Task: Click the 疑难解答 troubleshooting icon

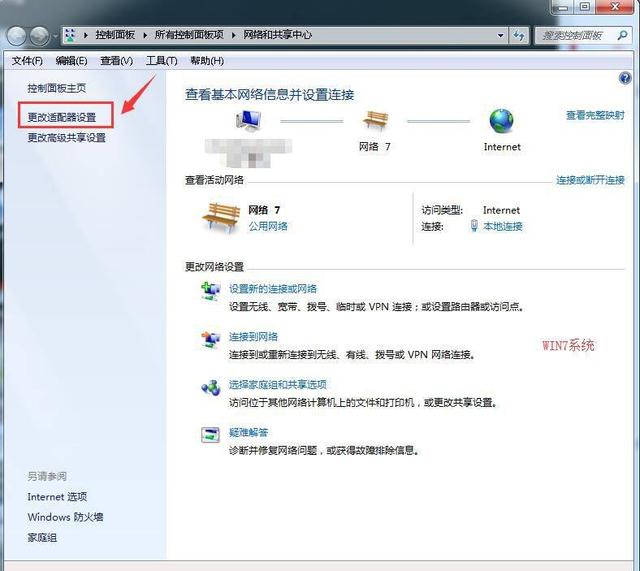Action: 211,435
